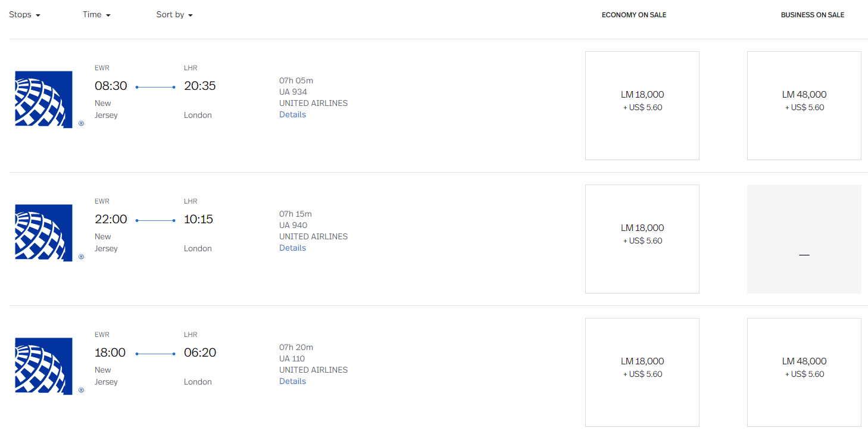Open the Time filter dropdown
The height and width of the screenshot is (434, 868).
tap(96, 14)
